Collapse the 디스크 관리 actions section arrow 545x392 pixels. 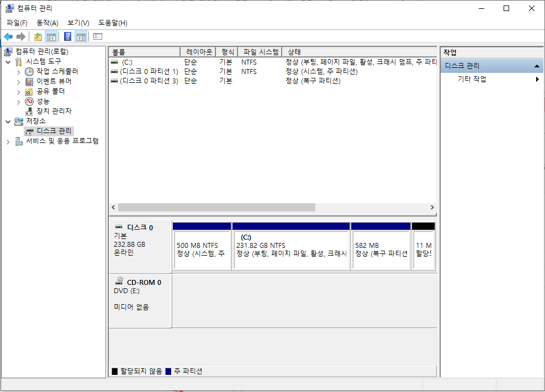pos(537,66)
